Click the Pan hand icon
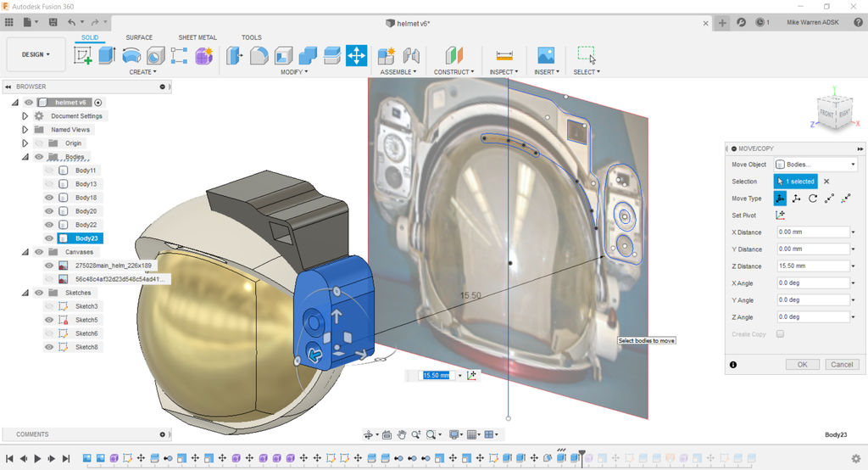This screenshot has width=868, height=470. [401, 434]
